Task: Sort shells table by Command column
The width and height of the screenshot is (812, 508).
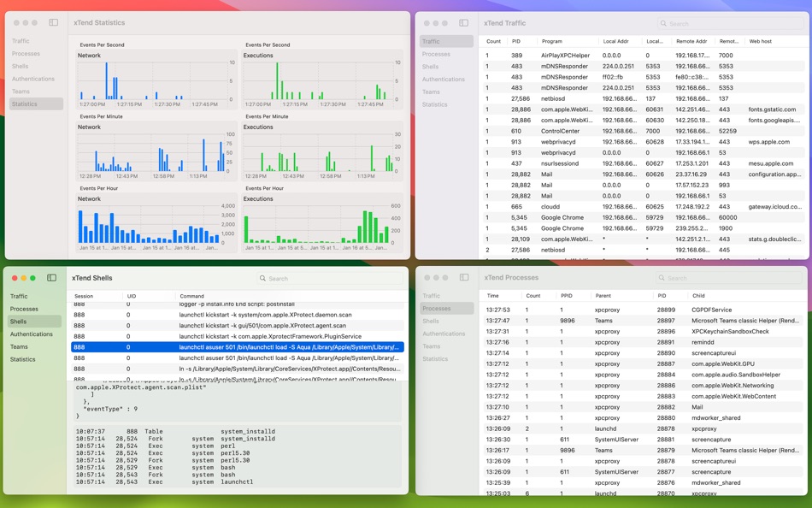Action: point(191,296)
